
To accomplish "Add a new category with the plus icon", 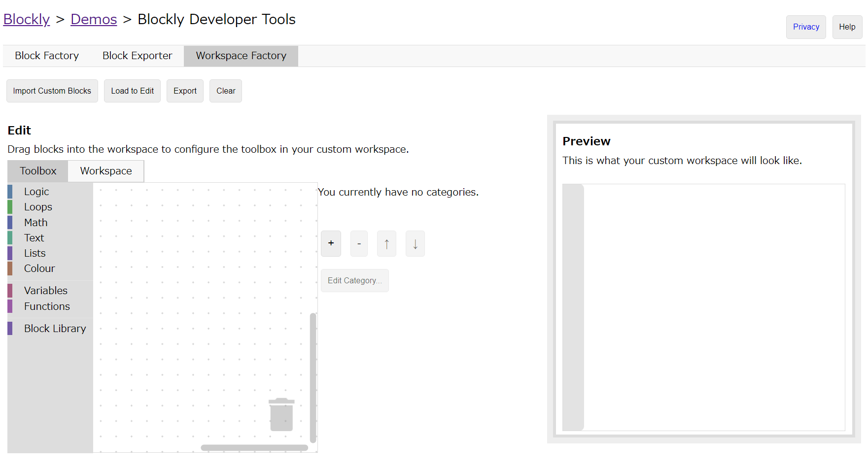I will [x=331, y=243].
